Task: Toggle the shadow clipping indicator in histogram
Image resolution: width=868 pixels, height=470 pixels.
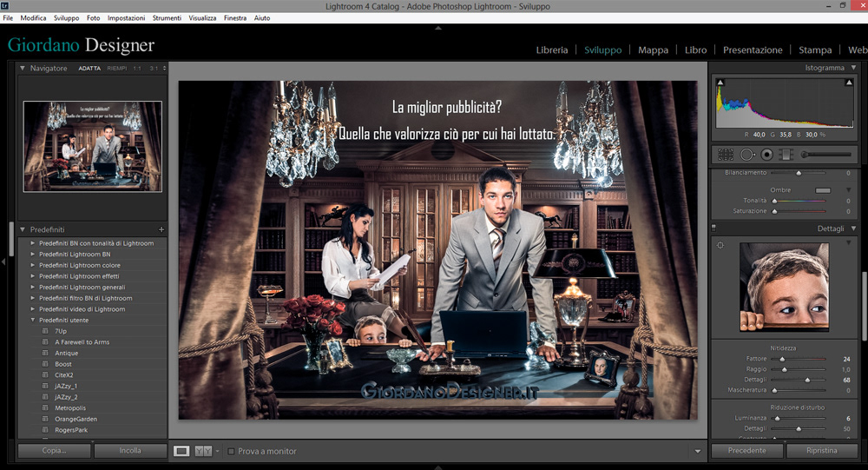Action: (x=720, y=82)
